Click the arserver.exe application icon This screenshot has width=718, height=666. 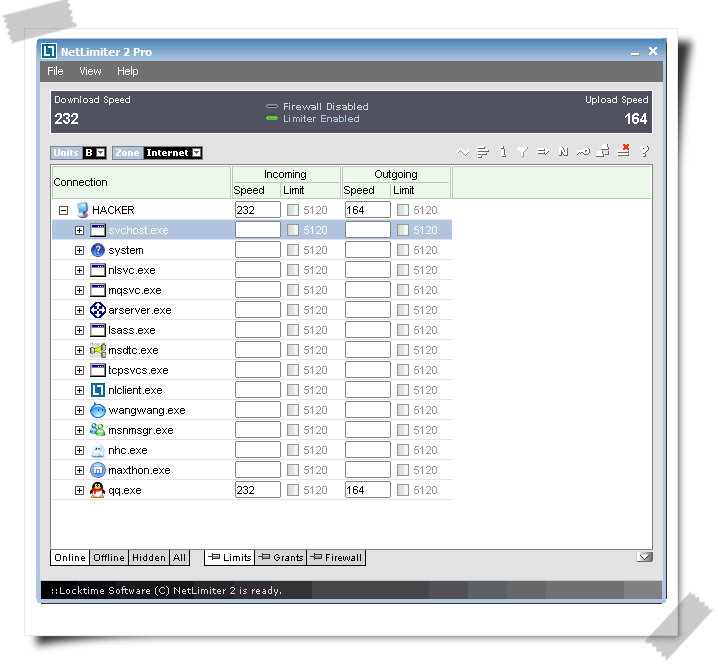click(x=98, y=310)
